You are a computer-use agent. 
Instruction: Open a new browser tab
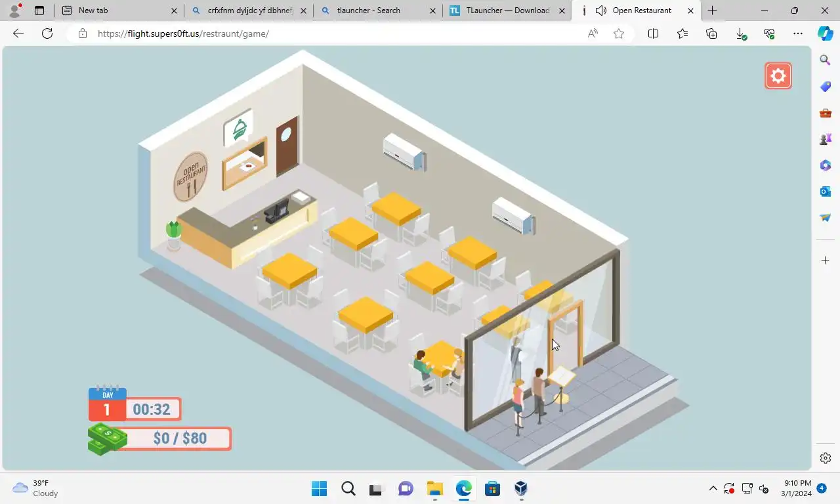713,10
